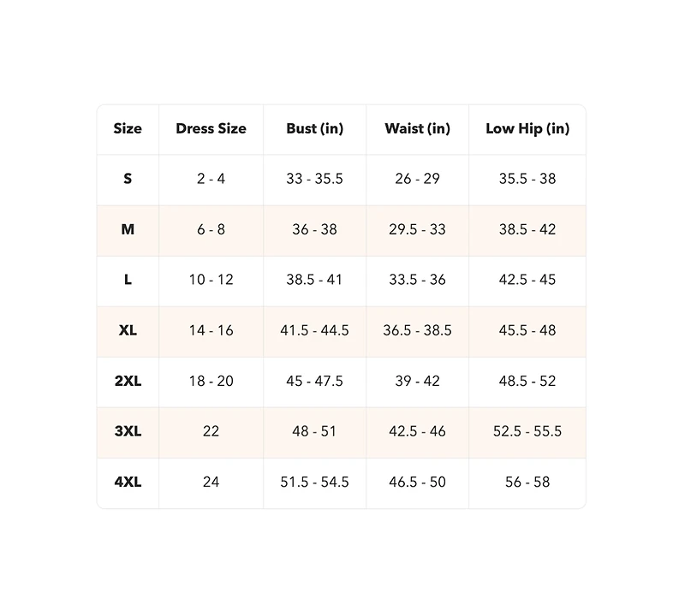The width and height of the screenshot is (685, 616).
Task: Click bust measurement 33 - 35.5
Action: [314, 179]
